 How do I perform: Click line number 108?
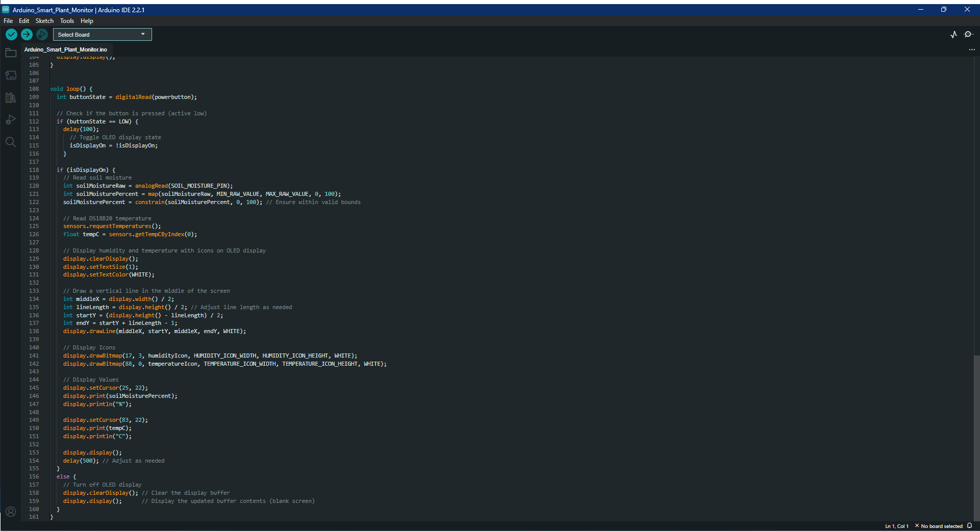pyautogui.click(x=34, y=89)
